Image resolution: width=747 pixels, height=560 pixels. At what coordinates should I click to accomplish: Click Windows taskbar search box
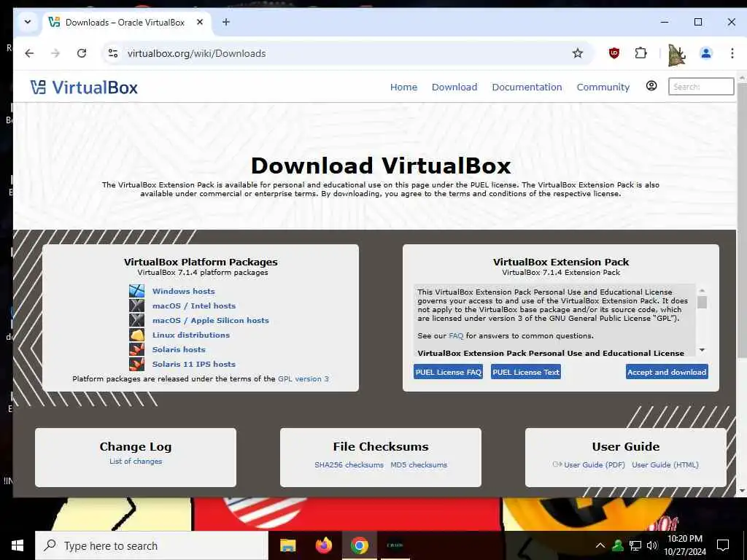pyautogui.click(x=152, y=545)
